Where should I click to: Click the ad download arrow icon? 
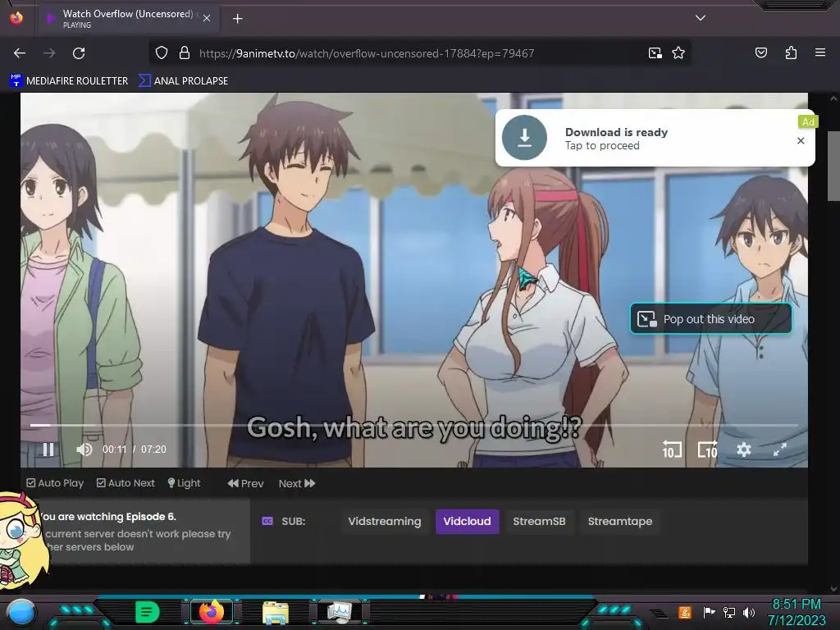tap(524, 138)
